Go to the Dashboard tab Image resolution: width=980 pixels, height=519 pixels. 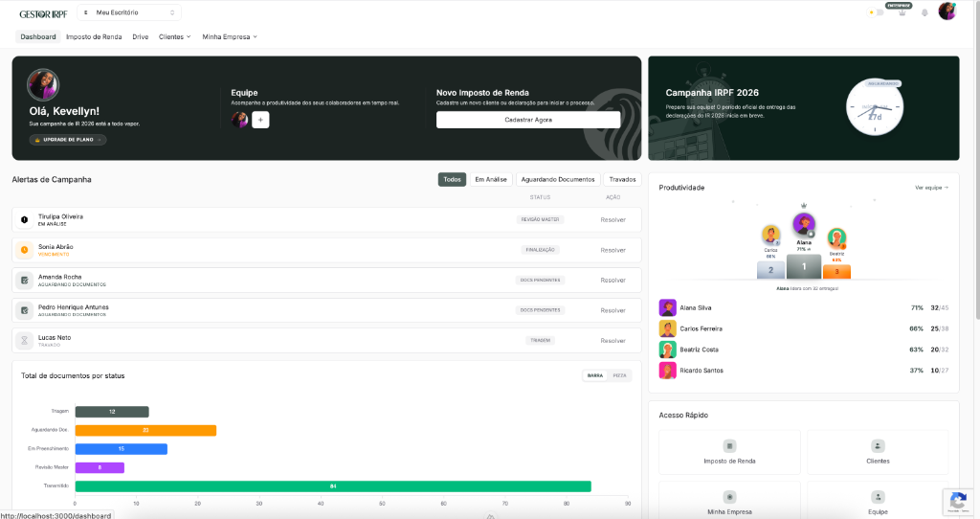(38, 37)
